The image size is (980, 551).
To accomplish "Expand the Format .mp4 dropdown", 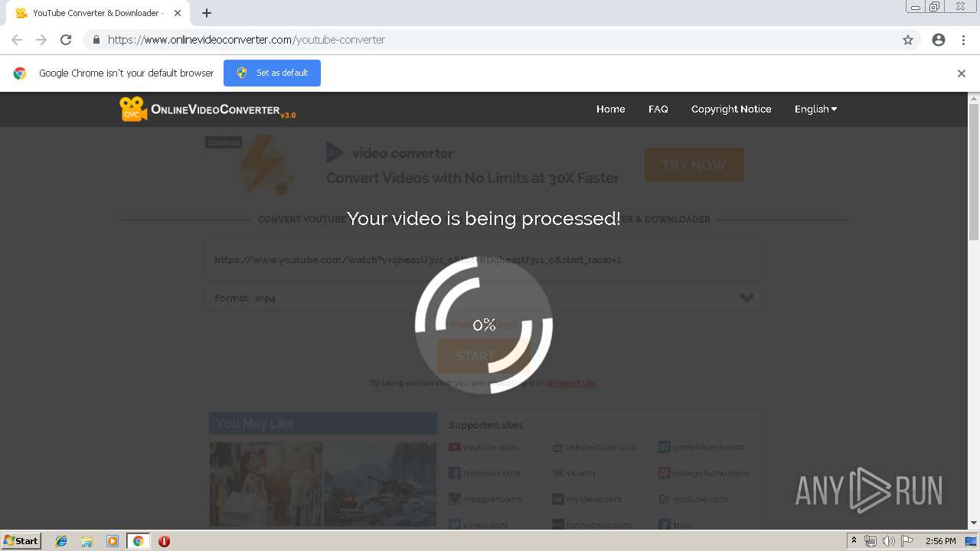I will coord(484,298).
